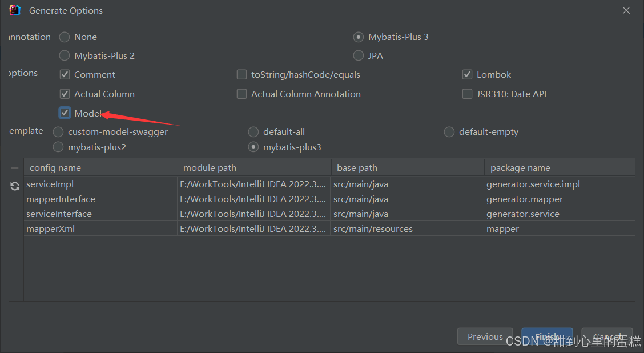
Task: Click the IntelliJ logo in title bar
Action: [x=15, y=10]
